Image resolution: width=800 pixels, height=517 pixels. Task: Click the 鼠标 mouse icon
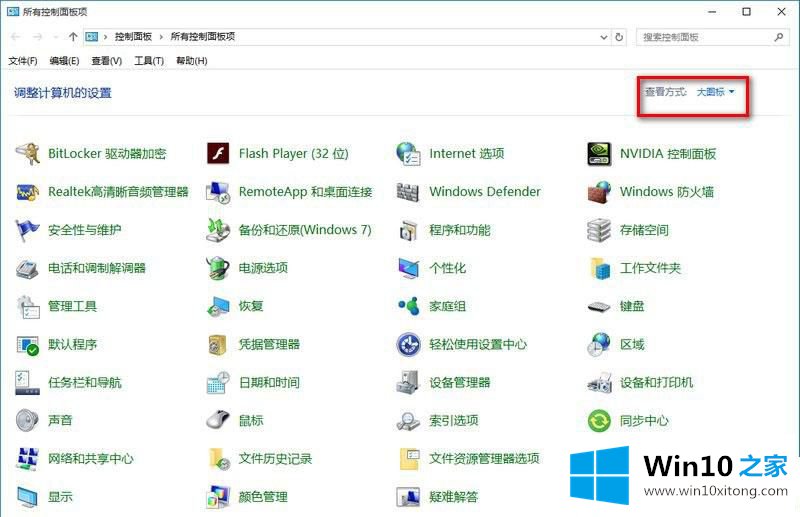(218, 420)
